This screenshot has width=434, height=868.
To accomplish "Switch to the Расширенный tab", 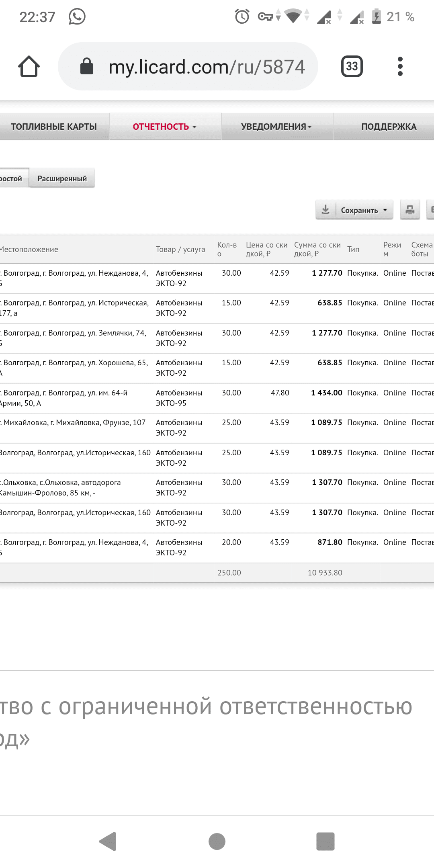I will coord(62,178).
